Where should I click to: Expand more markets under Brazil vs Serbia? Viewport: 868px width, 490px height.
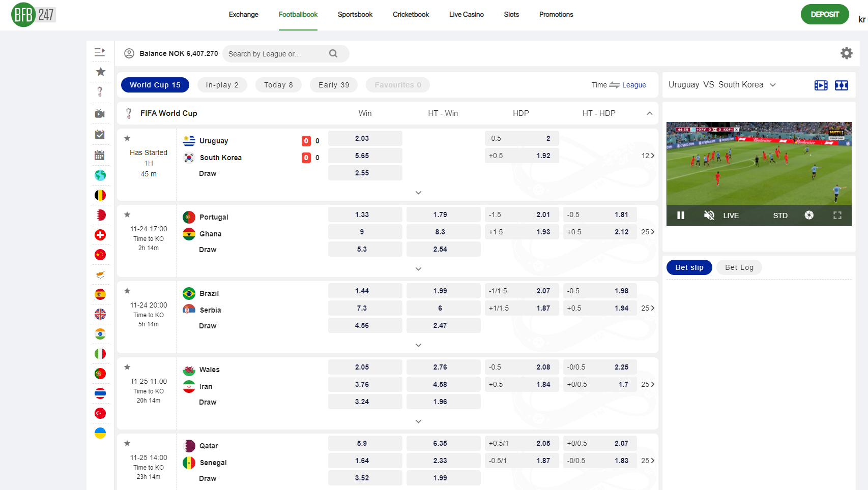(x=418, y=345)
